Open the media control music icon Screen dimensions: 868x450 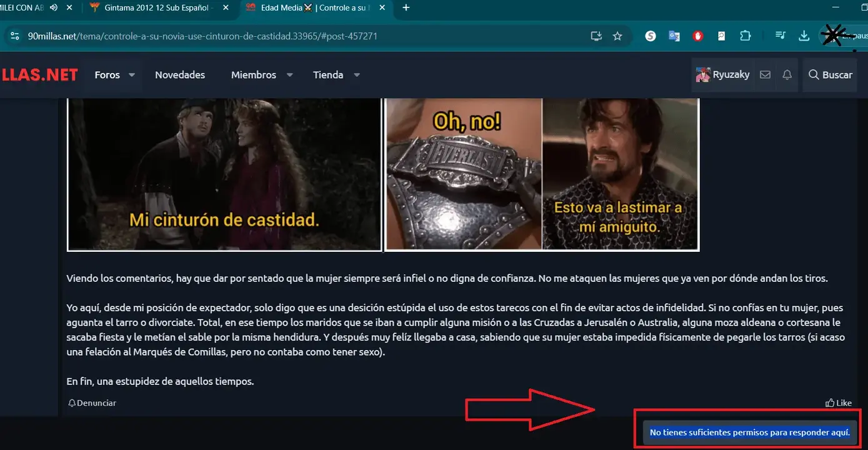click(x=780, y=36)
